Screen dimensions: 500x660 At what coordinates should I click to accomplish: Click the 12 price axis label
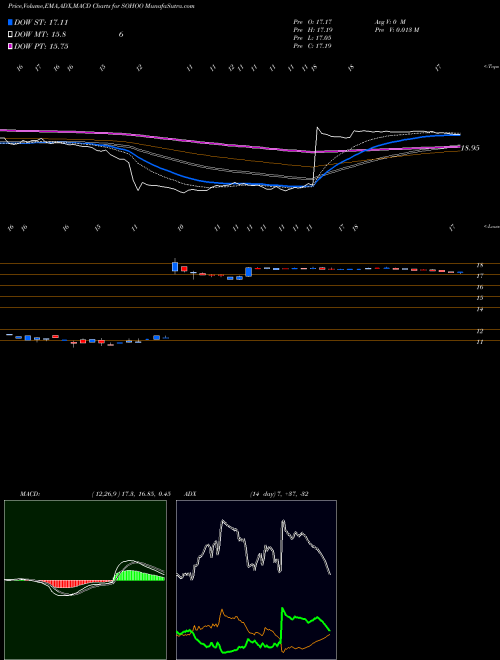[x=479, y=331]
